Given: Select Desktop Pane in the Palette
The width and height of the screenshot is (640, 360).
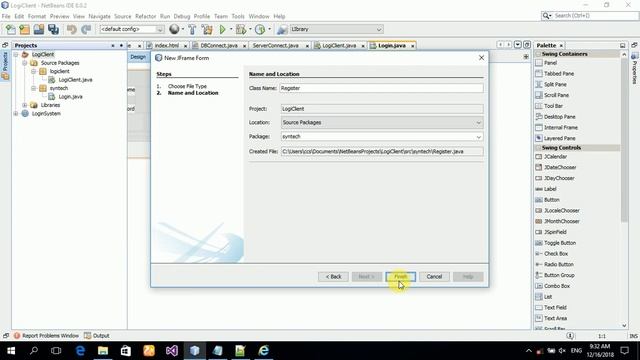Looking at the screenshot, I should pyautogui.click(x=559, y=117).
